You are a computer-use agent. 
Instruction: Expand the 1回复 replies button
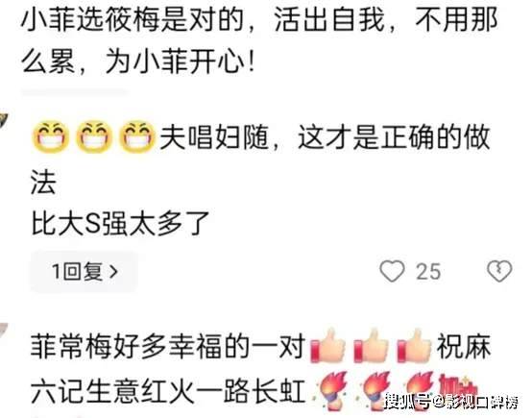pyautogui.click(x=85, y=271)
